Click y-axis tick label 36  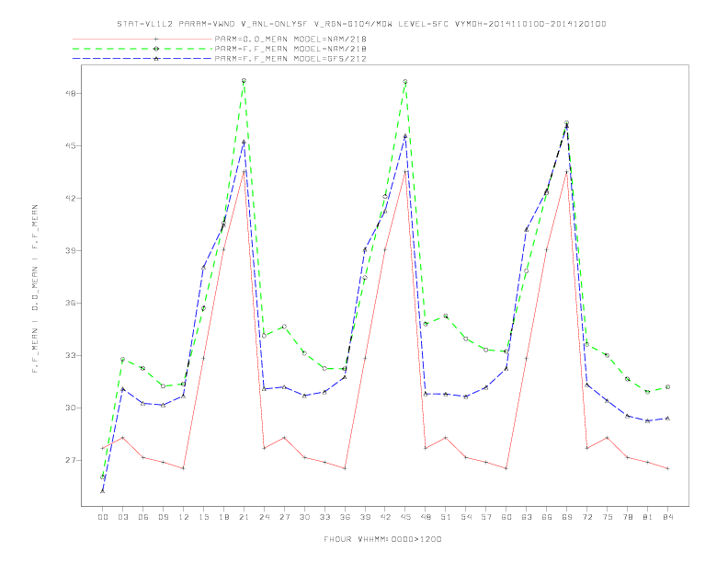[x=71, y=304]
